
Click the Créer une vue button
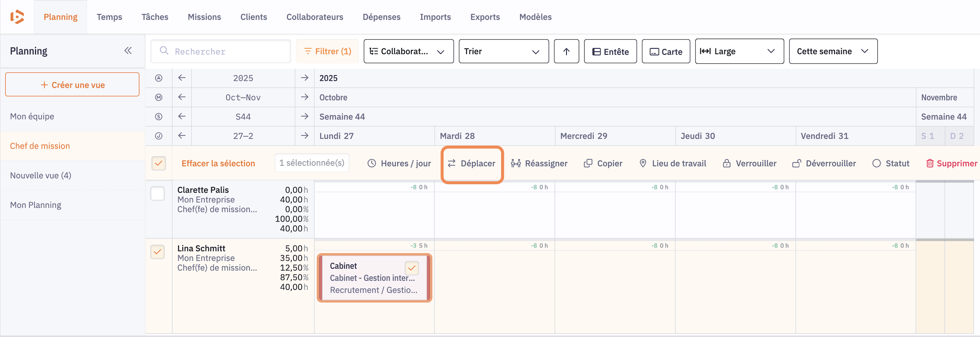point(72,85)
